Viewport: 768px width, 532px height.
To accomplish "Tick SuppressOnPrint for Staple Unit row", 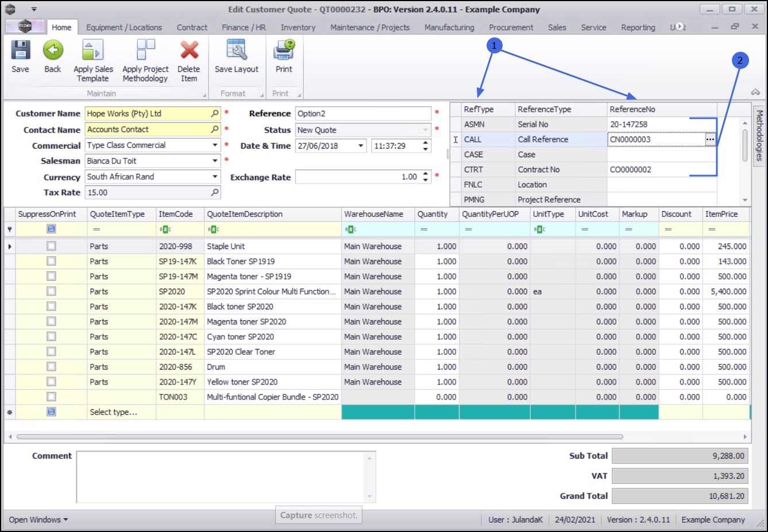I will [x=52, y=246].
